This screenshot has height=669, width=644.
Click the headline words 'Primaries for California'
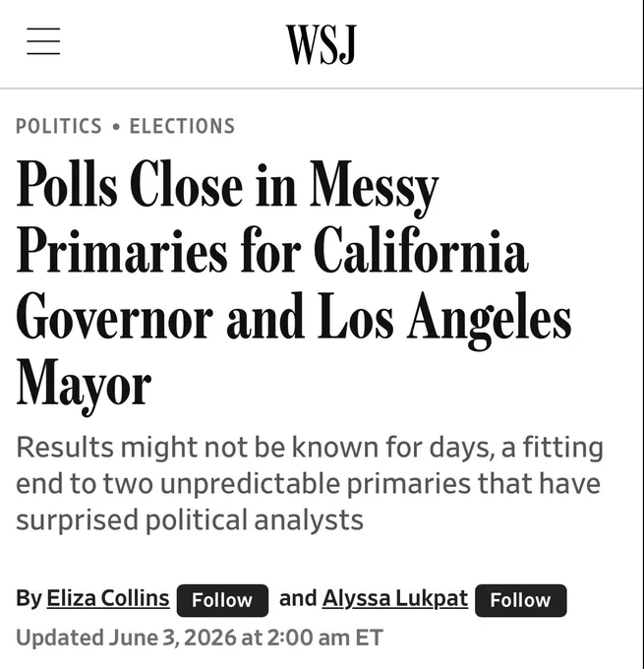click(272, 251)
